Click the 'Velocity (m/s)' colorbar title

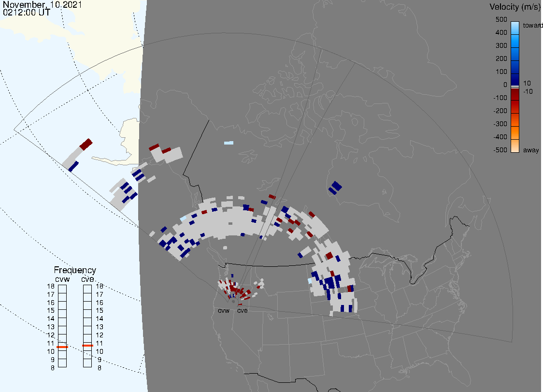tap(515, 7)
